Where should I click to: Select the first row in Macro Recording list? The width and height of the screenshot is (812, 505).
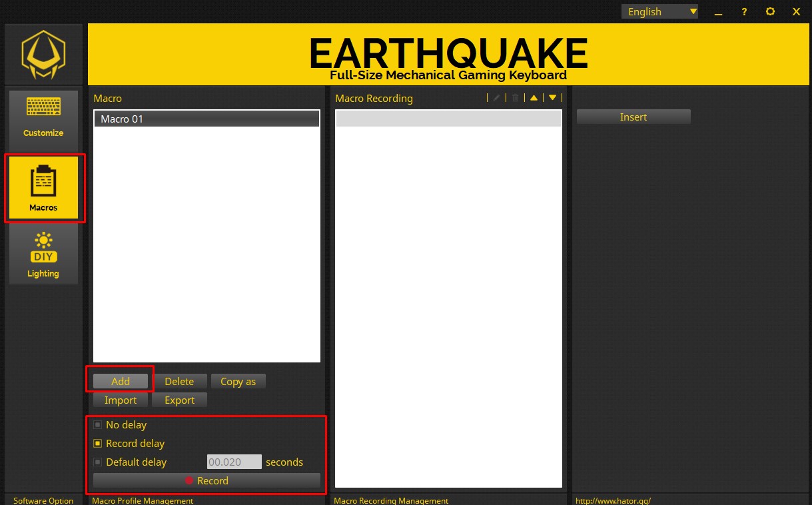(448, 119)
